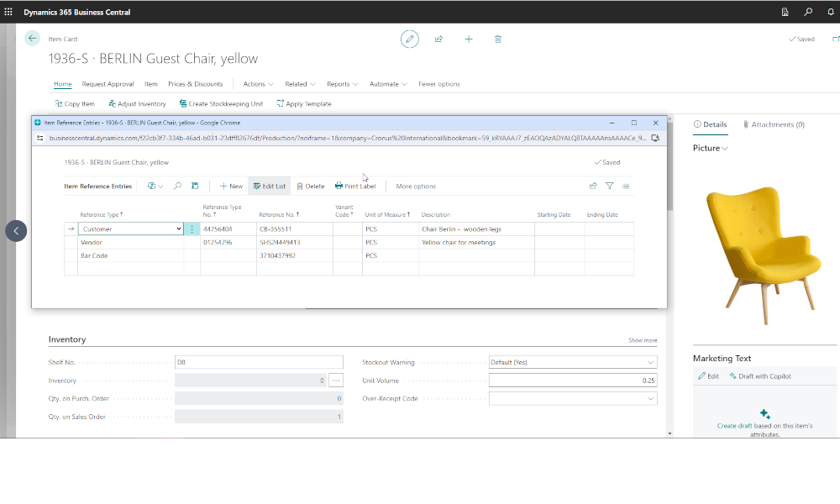Open More options in Item Reference Entries
The width and height of the screenshot is (840, 504).
click(416, 186)
